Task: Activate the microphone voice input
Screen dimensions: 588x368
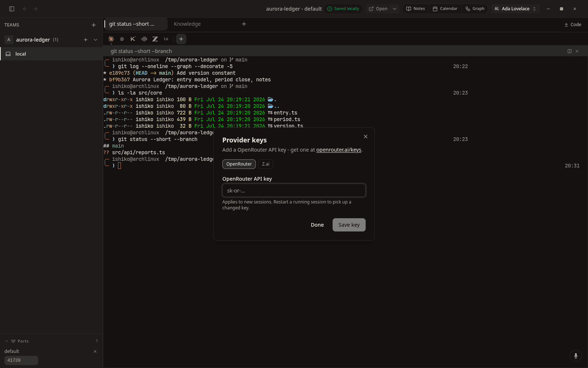Action: point(576,356)
